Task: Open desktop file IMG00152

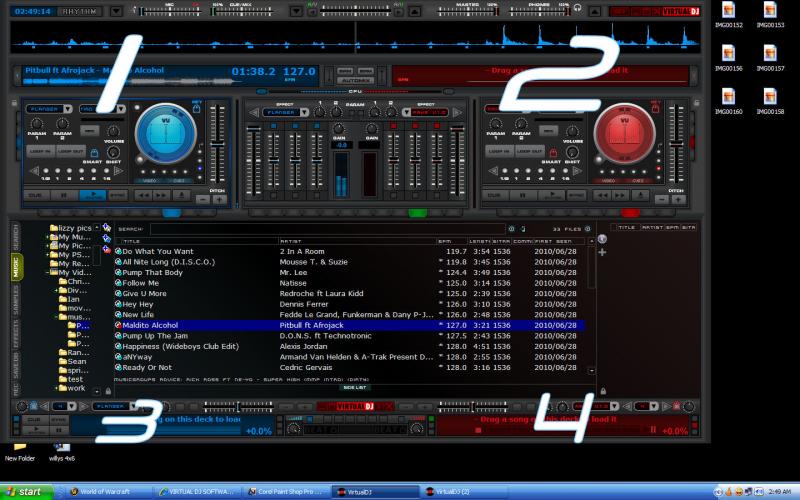Action: pyautogui.click(x=728, y=15)
